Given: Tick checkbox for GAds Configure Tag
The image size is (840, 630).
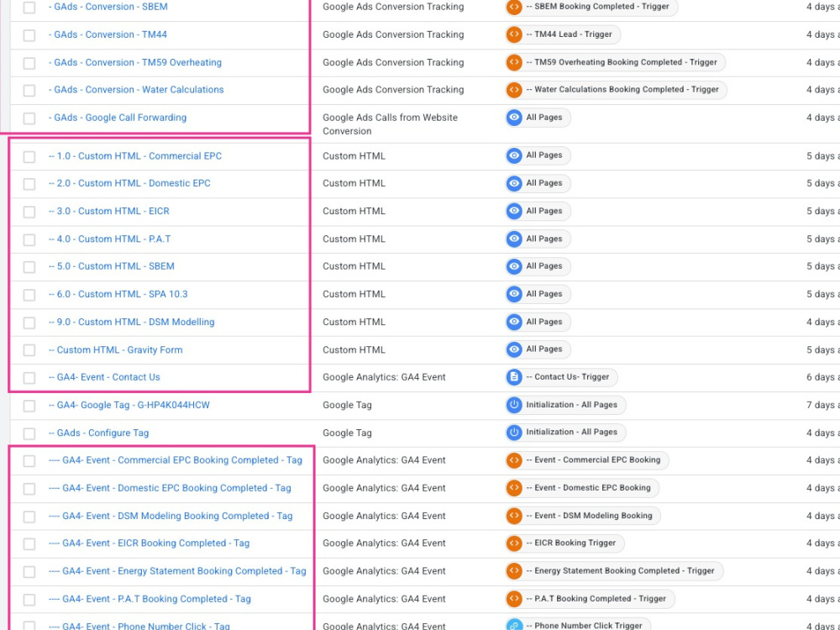Looking at the screenshot, I should click(29, 434).
